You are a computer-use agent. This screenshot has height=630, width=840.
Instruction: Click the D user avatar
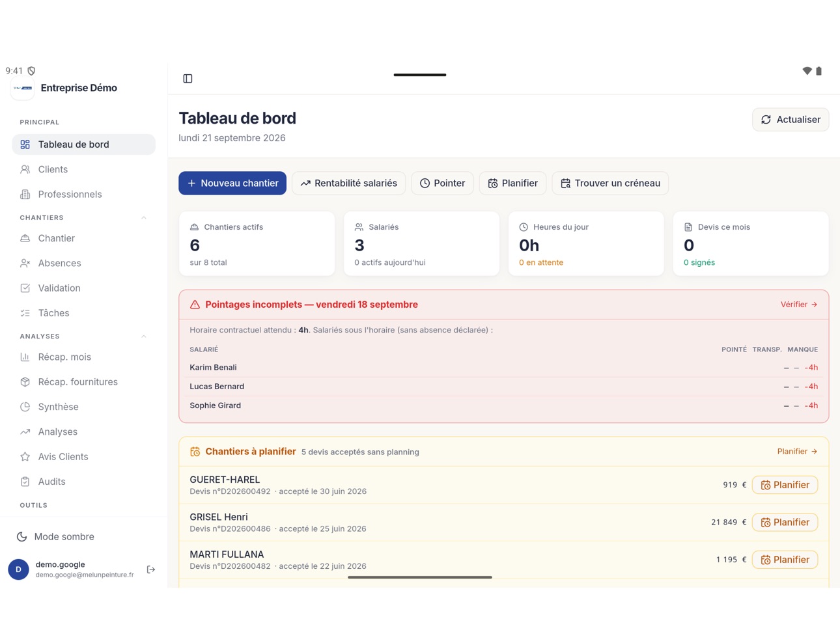point(18,569)
